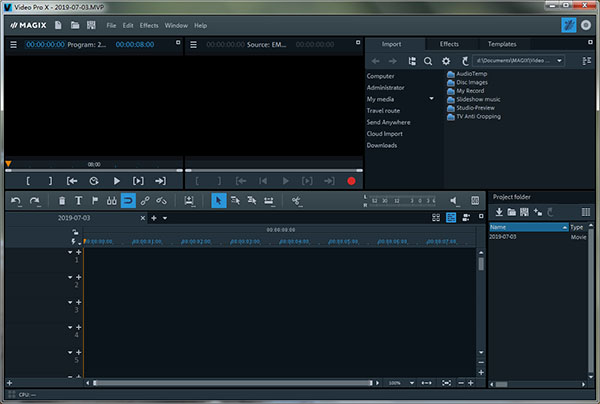Add a new movie tab with the plus
Viewport: 600px width, 404px height.
coord(154,218)
